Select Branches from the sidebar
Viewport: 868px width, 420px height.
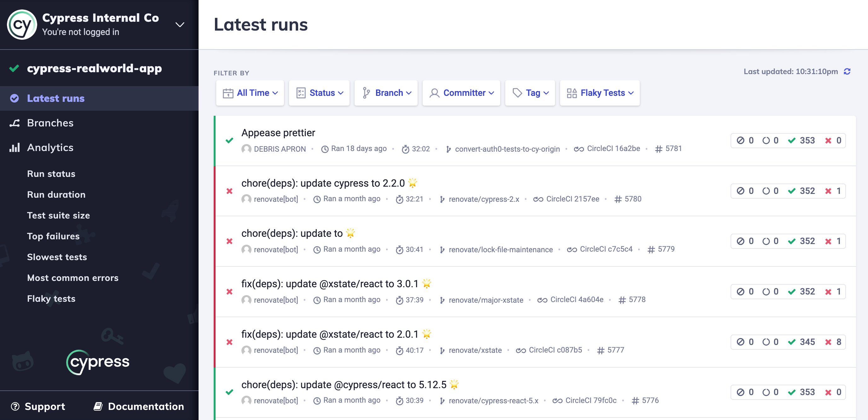50,123
